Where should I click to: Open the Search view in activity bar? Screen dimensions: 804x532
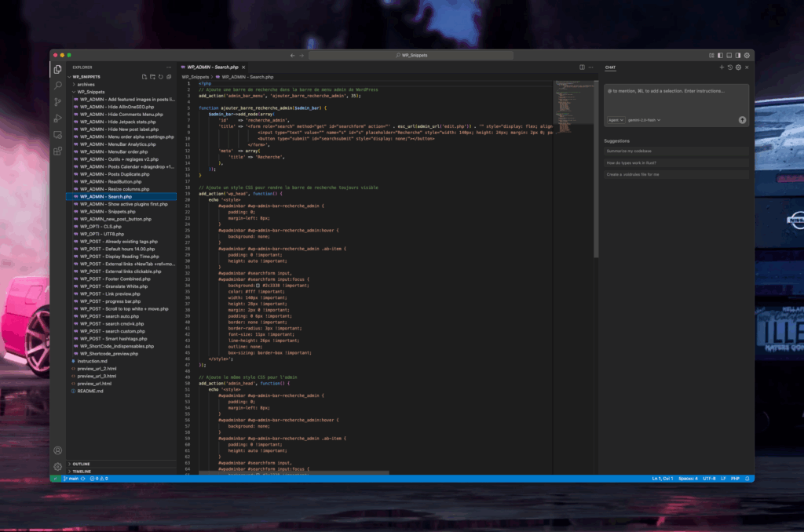[57, 86]
